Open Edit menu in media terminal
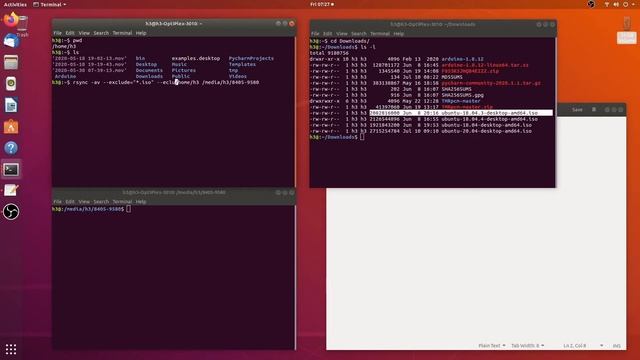Image resolution: width=640 pixels, height=360 pixels. coord(70,202)
